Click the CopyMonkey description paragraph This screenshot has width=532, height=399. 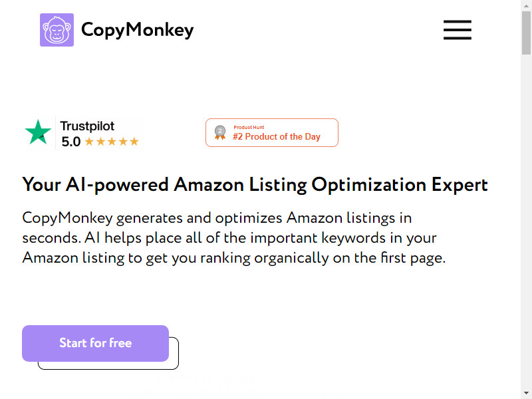[x=233, y=237]
